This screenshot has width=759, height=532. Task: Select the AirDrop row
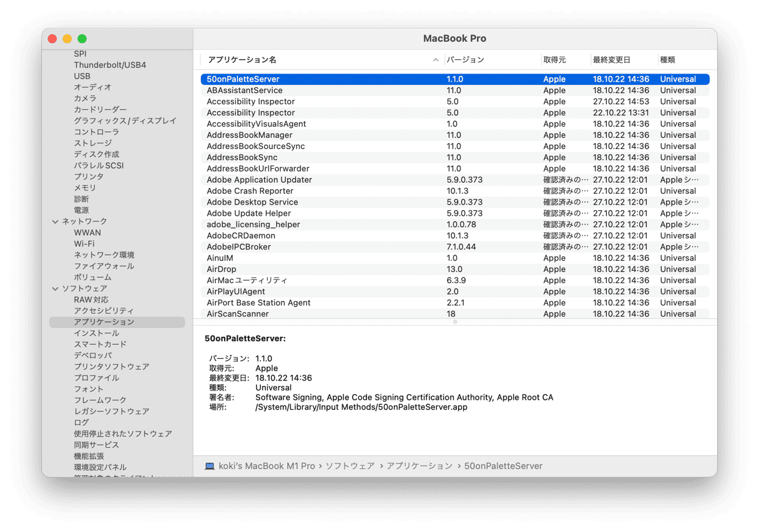pyautogui.click(x=455, y=269)
